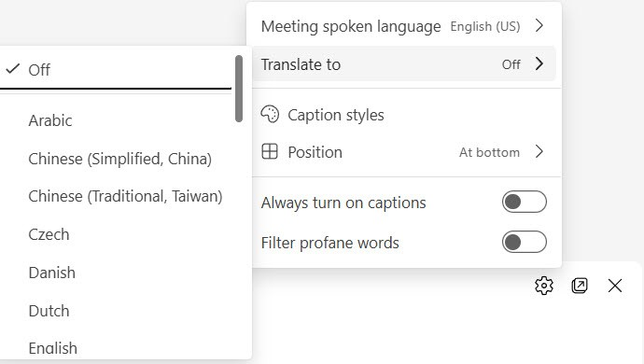Screen dimensions: 644x364
Task: Choose Danish from language list
Action: (x=116, y=273)
